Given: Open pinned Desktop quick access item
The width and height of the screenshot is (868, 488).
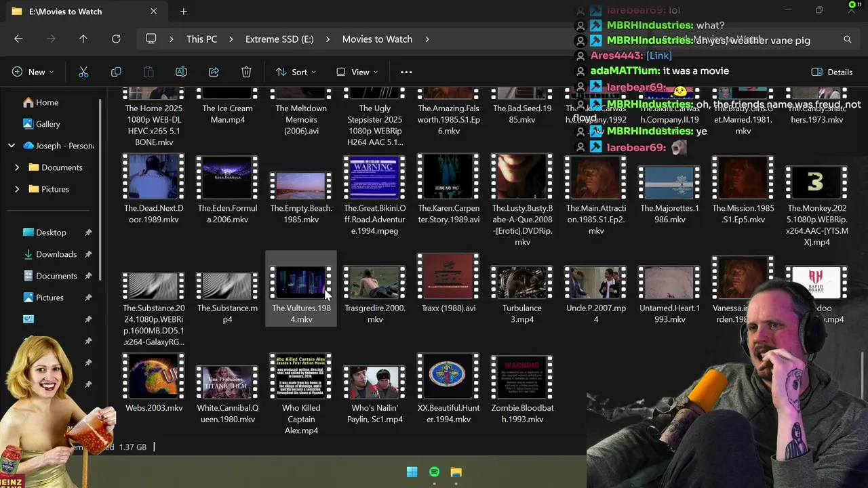Looking at the screenshot, I should coord(51,232).
